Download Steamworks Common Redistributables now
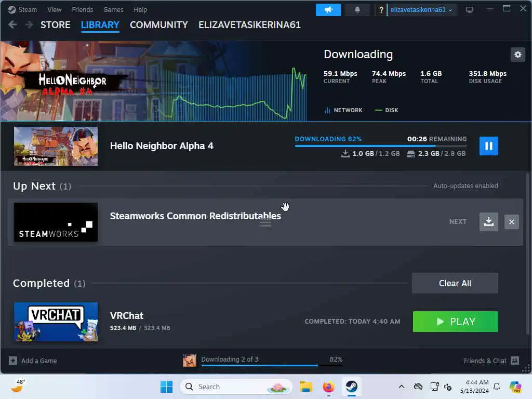 [488, 222]
